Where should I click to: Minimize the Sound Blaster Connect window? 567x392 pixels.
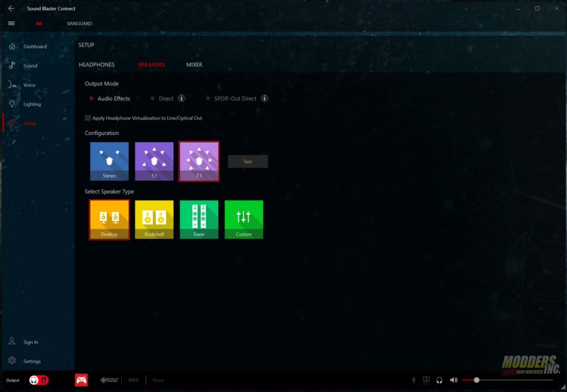(518, 9)
